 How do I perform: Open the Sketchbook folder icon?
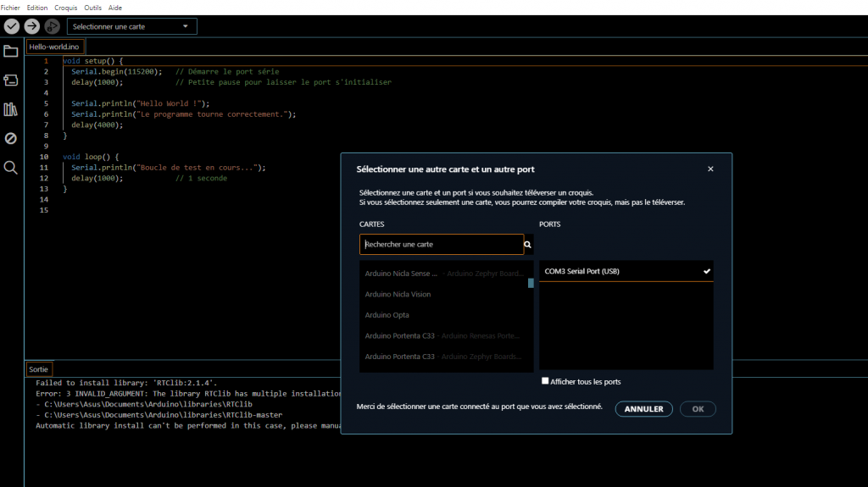10,52
